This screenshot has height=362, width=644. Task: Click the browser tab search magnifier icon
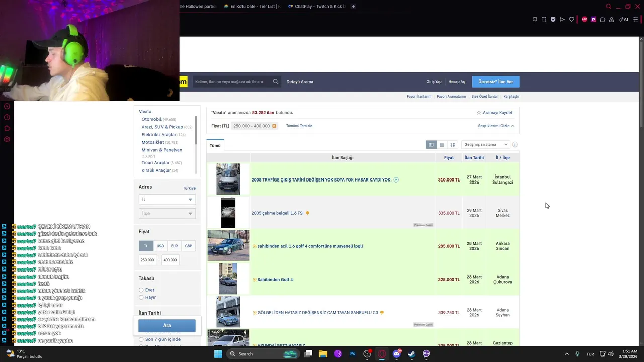608,7
